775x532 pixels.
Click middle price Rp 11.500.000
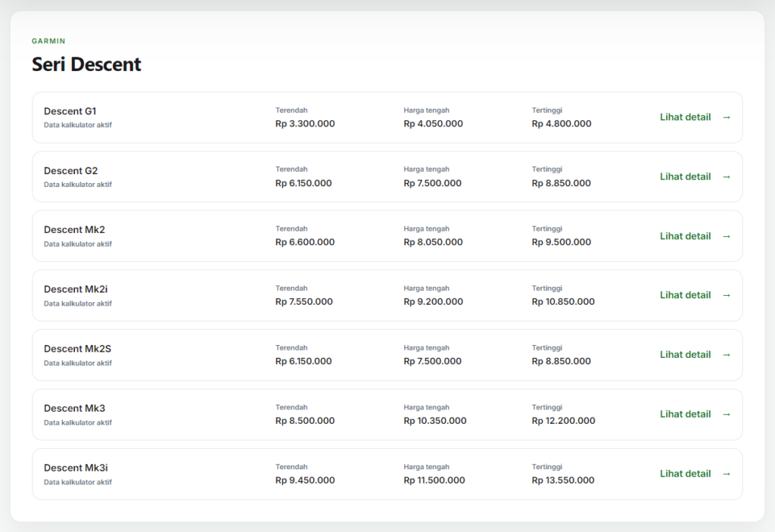(434, 480)
